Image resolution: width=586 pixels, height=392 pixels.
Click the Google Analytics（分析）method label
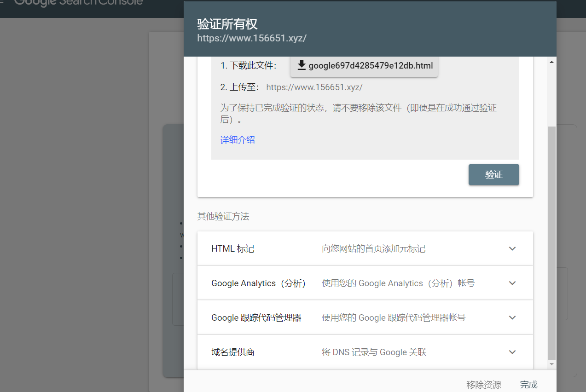click(259, 283)
